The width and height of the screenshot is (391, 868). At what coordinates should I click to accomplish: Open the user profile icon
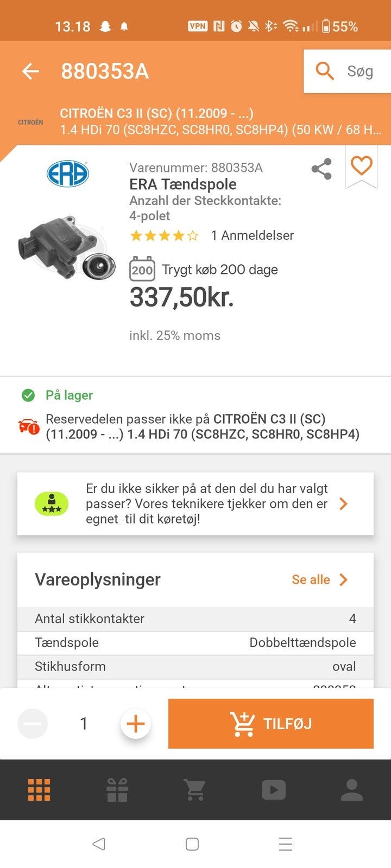(352, 790)
